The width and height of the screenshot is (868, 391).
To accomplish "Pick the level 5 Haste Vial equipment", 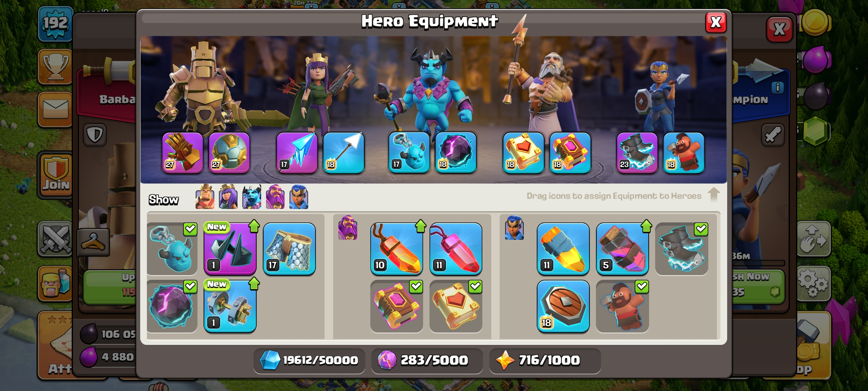I will (623, 249).
